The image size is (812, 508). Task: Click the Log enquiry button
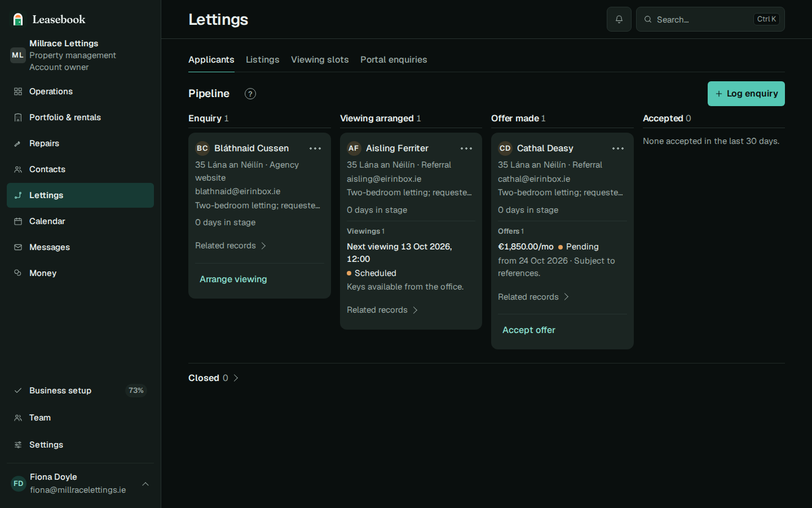(746, 94)
